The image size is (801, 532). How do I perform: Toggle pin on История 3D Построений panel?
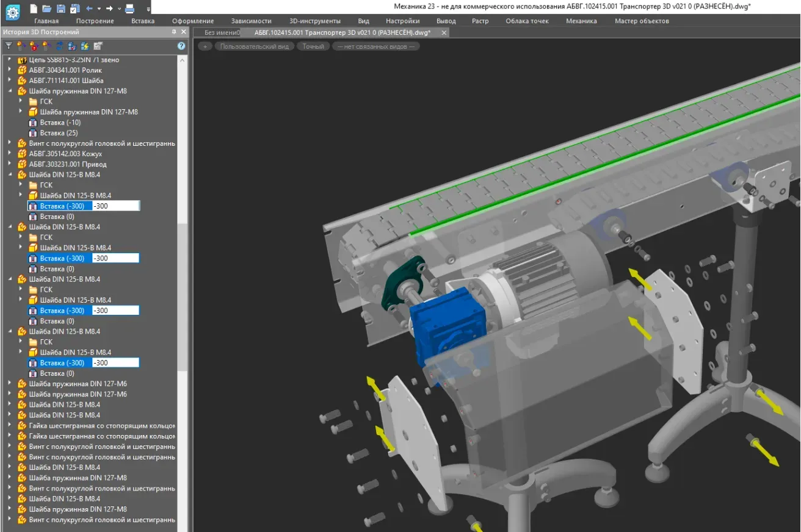(x=174, y=32)
